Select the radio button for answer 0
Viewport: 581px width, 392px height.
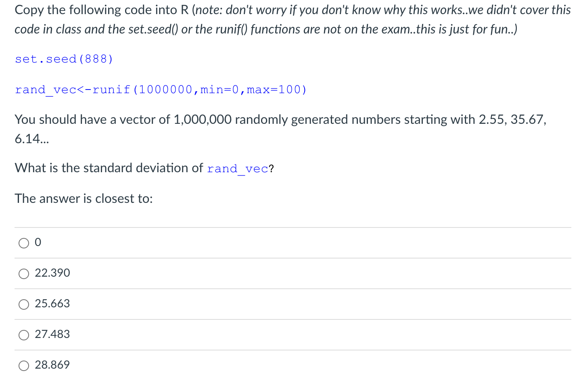pos(23,243)
